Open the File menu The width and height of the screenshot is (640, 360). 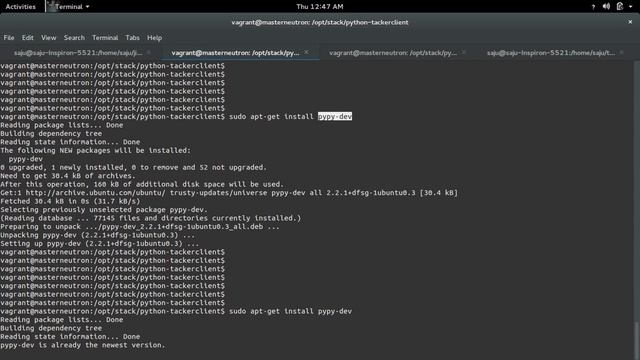pyautogui.click(x=9, y=38)
